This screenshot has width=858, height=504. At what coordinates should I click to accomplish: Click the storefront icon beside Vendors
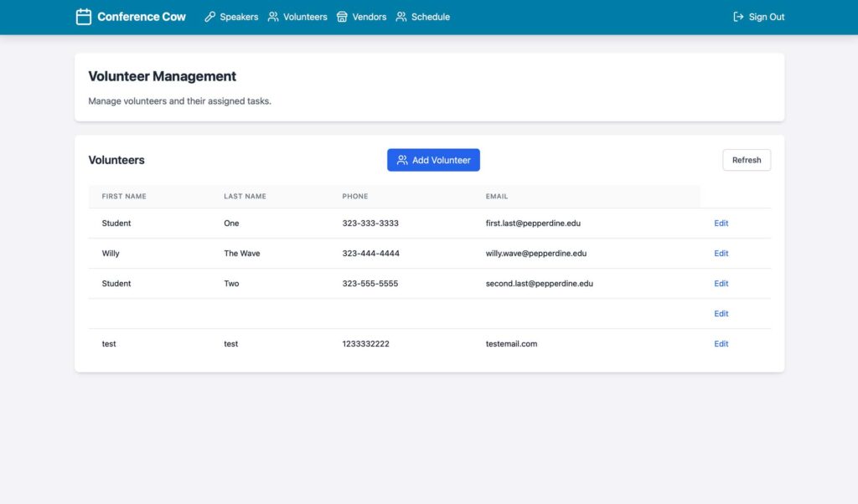point(342,17)
